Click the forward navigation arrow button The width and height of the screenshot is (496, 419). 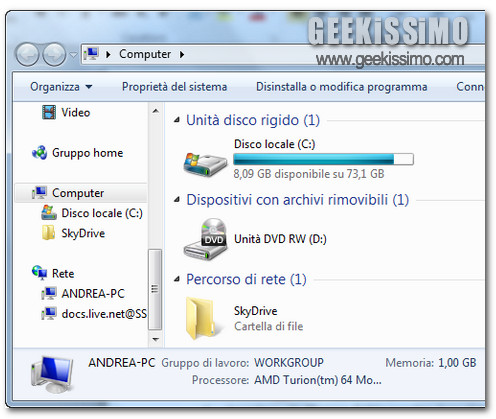click(x=54, y=54)
